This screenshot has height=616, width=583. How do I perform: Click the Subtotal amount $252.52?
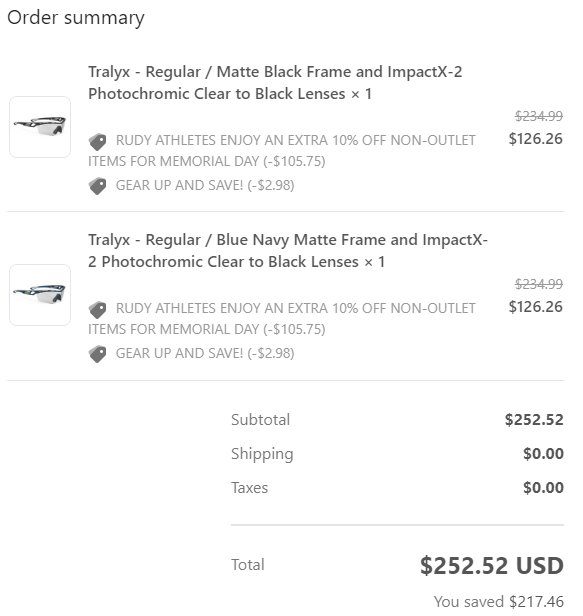click(534, 420)
